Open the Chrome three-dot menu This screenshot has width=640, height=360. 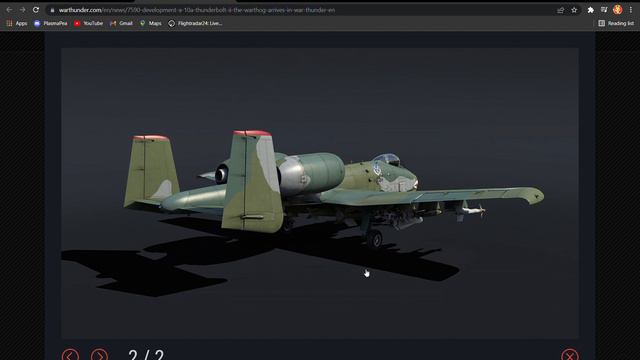631,10
